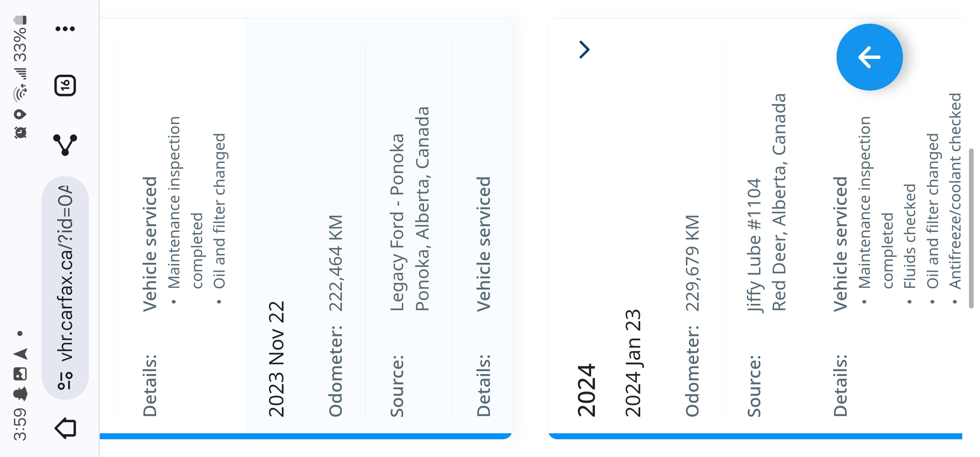
Task: Select the 2023 Nov 22 record heading
Action: point(276,359)
